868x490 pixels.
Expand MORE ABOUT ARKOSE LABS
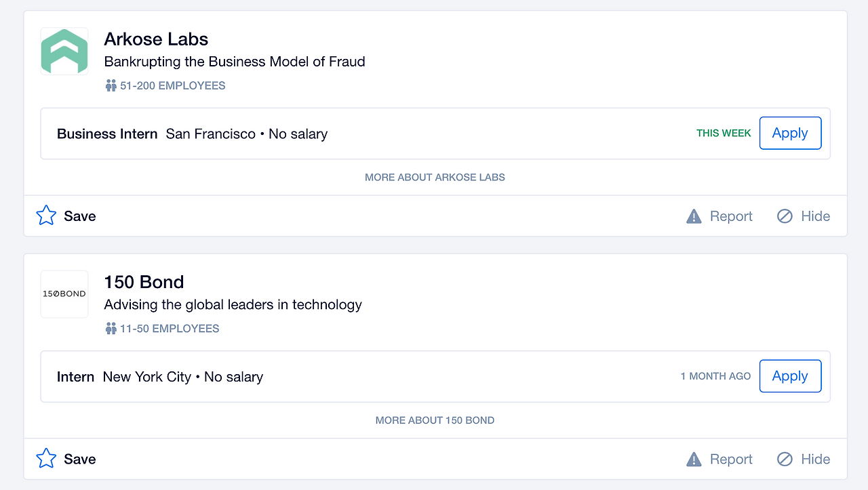click(435, 177)
